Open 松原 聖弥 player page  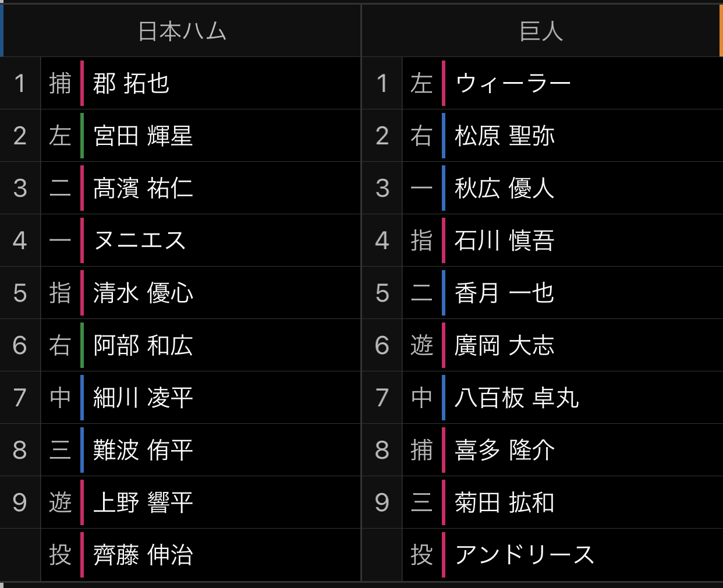(504, 136)
